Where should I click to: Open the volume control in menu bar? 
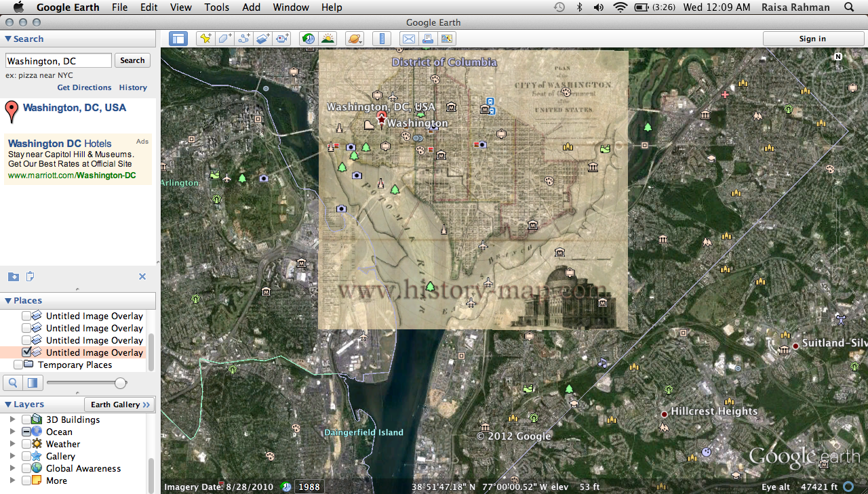pos(599,7)
